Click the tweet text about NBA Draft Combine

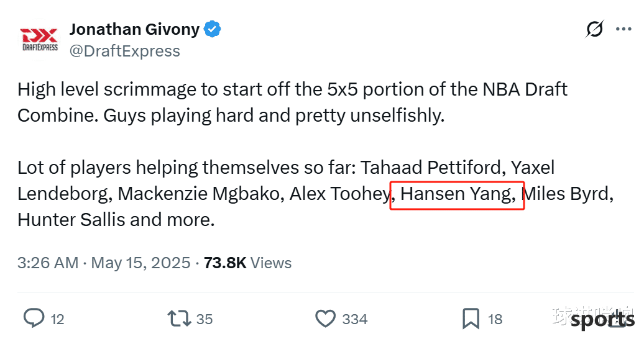pos(292,102)
